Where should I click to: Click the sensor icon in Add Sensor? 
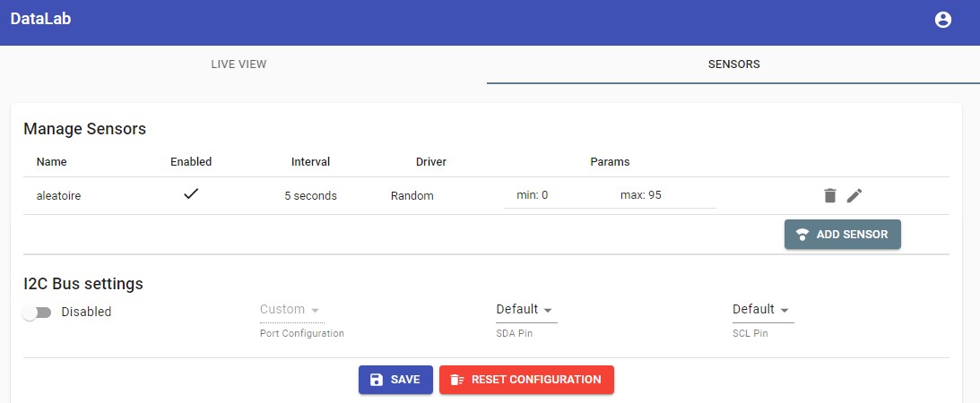(802, 235)
